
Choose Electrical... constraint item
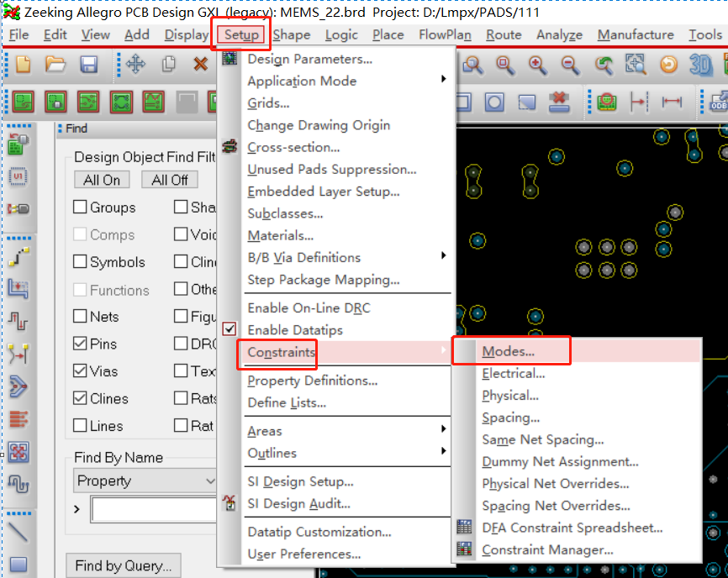pyautogui.click(x=513, y=373)
